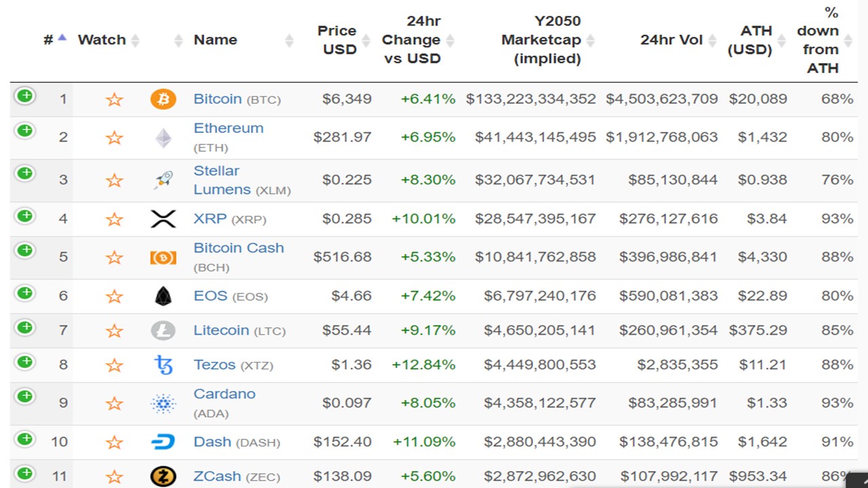Image resolution: width=868 pixels, height=488 pixels.
Task: Click the XRP logo icon
Action: [x=163, y=219]
